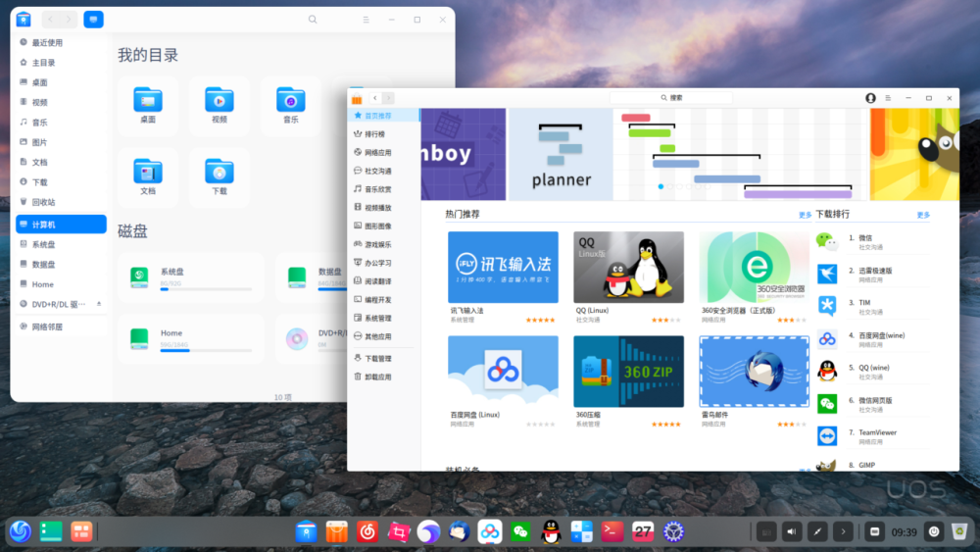Open file manager hamburger menu

(367, 20)
